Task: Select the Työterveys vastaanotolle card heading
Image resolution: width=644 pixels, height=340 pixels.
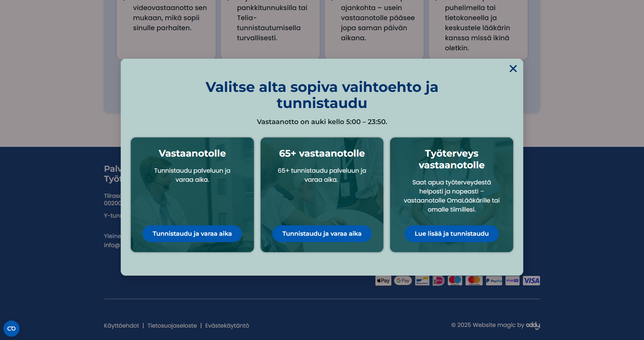Action: pos(451,159)
